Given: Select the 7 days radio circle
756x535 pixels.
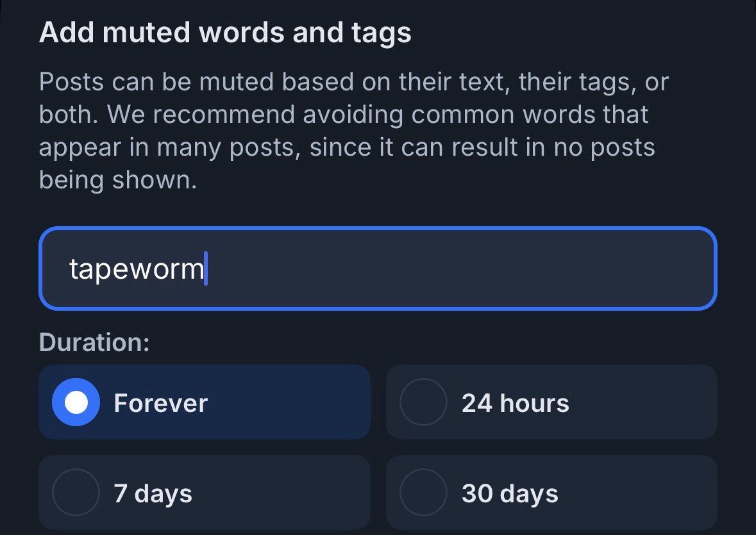Looking at the screenshot, I should (76, 493).
